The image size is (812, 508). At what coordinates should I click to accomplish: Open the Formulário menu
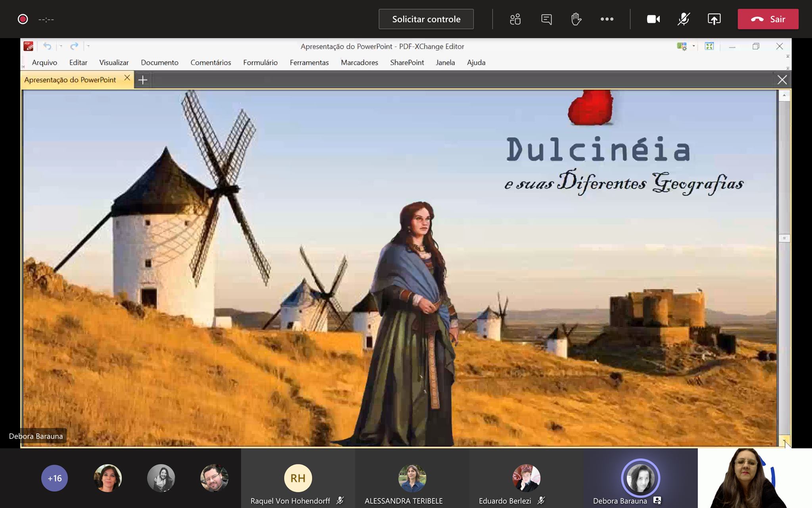click(x=260, y=62)
